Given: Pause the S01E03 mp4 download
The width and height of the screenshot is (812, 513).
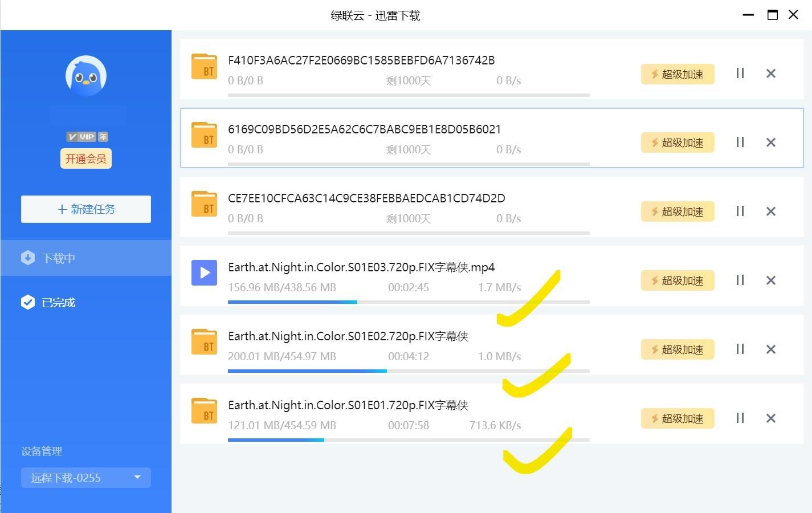Looking at the screenshot, I should (x=740, y=280).
